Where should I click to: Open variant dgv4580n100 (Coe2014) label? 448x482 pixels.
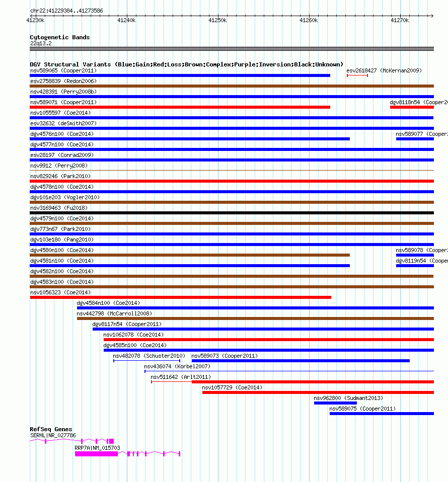(x=62, y=250)
